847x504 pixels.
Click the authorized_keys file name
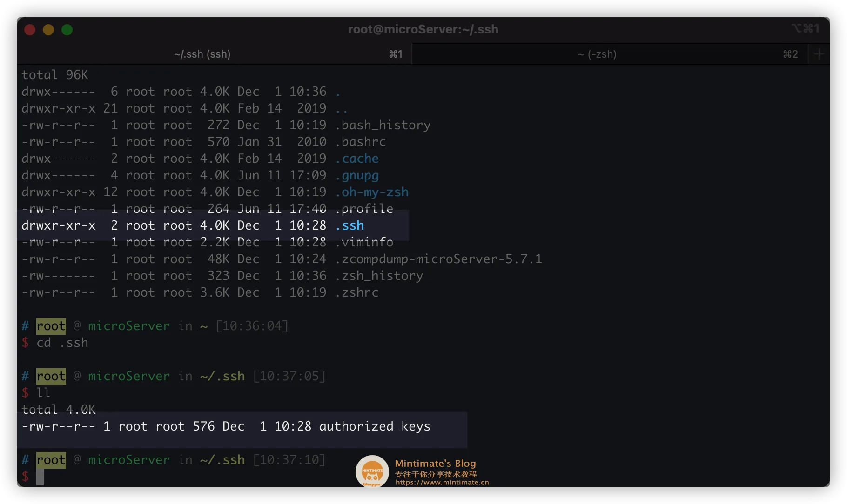pos(375,426)
